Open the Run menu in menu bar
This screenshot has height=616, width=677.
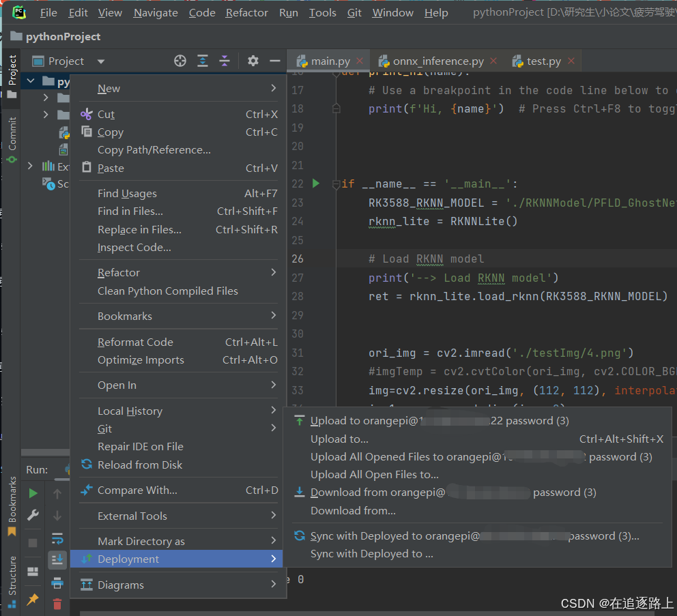tap(289, 13)
